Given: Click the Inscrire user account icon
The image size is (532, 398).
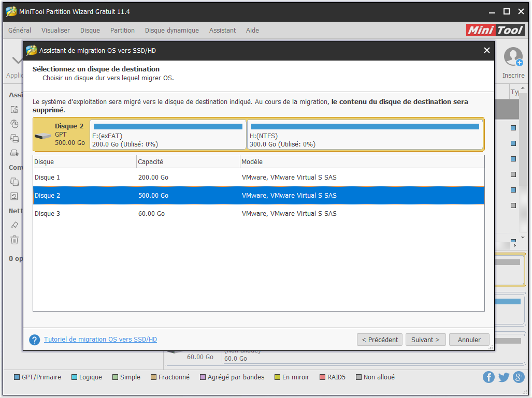Looking at the screenshot, I should point(513,57).
